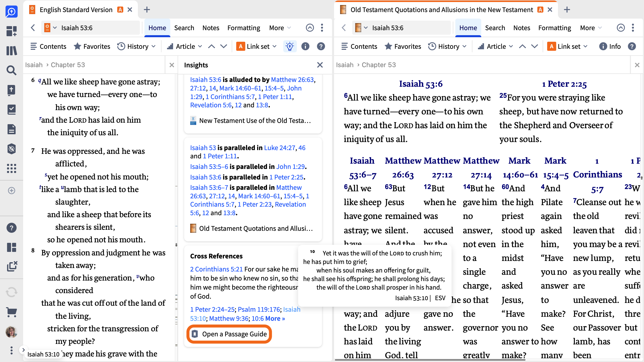Click the help icon in ESV toolbar
644x362 pixels.
tap(321, 46)
